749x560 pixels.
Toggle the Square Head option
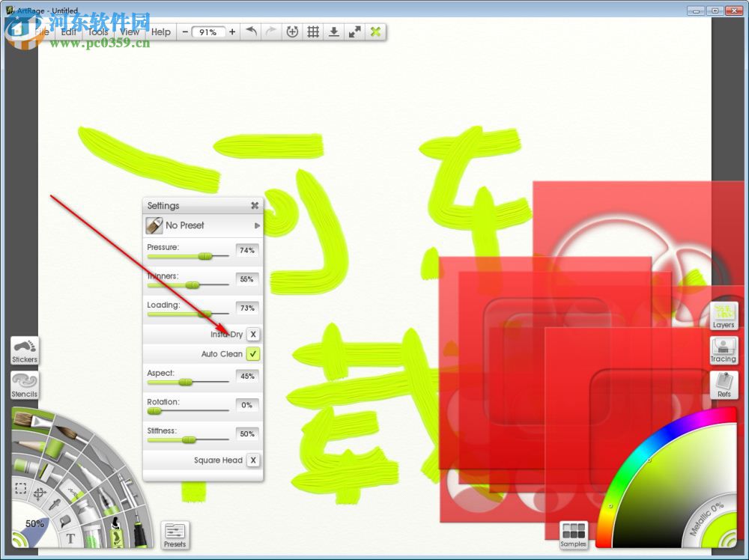[253, 460]
